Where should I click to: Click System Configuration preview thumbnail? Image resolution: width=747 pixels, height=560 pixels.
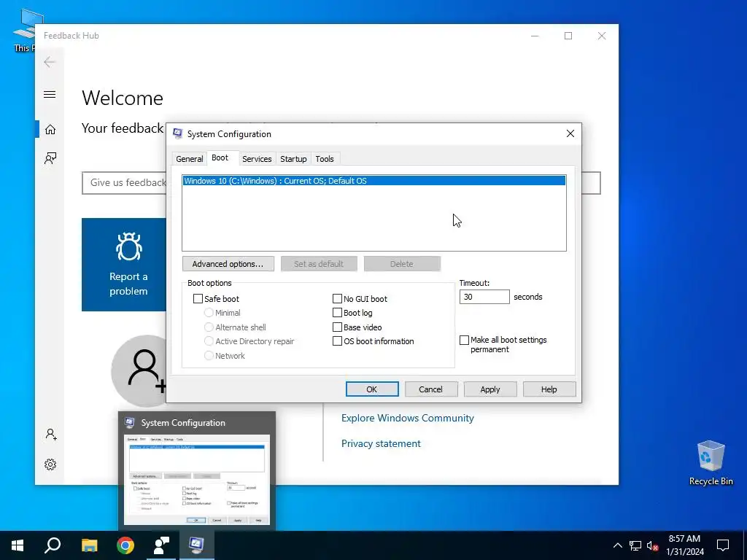(x=197, y=479)
